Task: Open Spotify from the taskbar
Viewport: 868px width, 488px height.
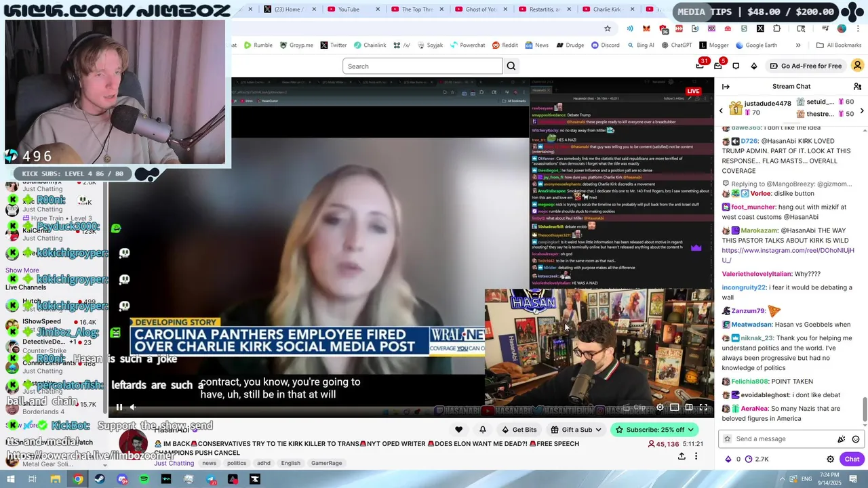Action: [x=144, y=479]
